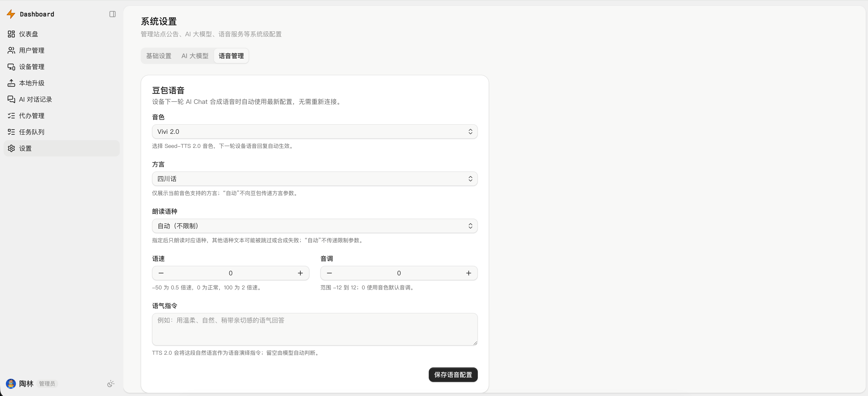Click the AI 对话记录 chat icon
Image resolution: width=868 pixels, height=396 pixels.
(11, 99)
